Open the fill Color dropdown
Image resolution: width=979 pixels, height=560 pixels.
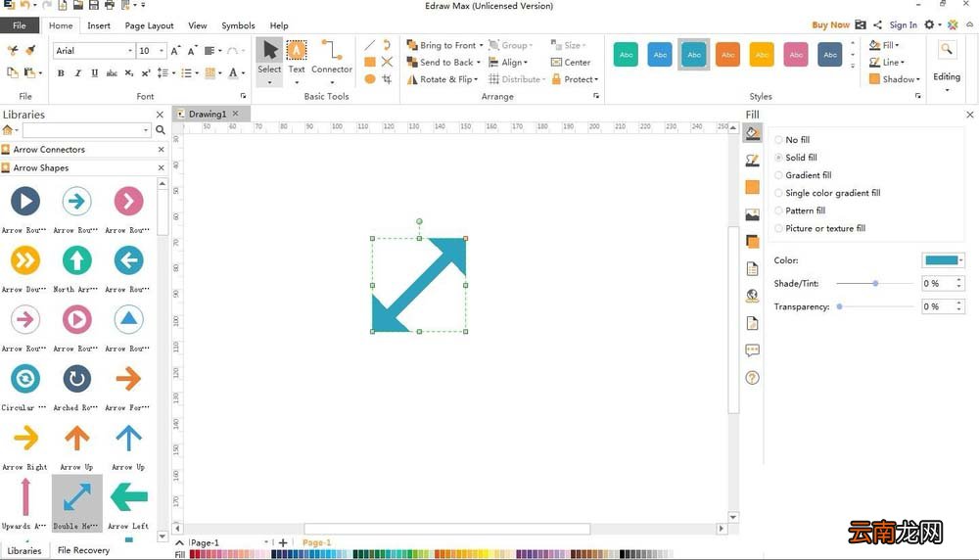(x=961, y=260)
